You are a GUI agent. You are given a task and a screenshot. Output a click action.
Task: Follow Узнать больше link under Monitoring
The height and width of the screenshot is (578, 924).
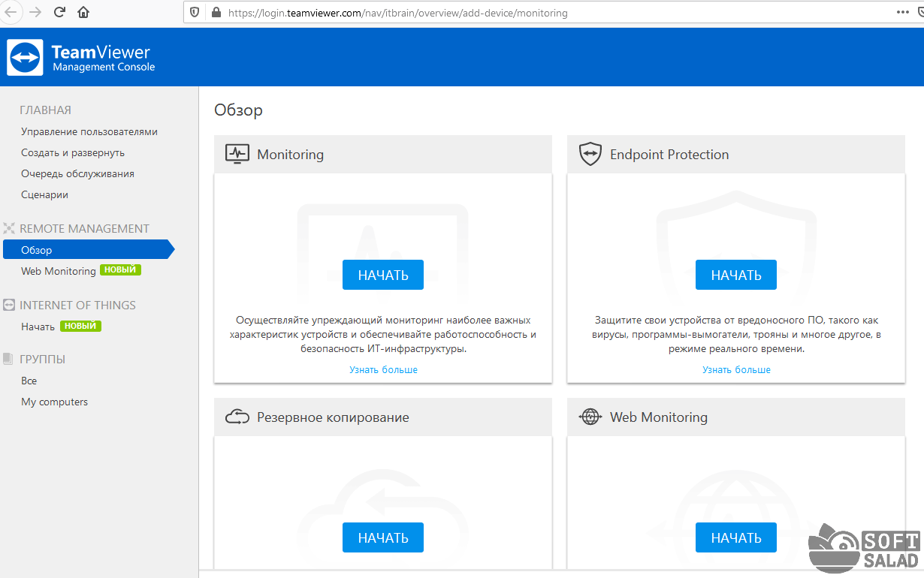coord(383,369)
